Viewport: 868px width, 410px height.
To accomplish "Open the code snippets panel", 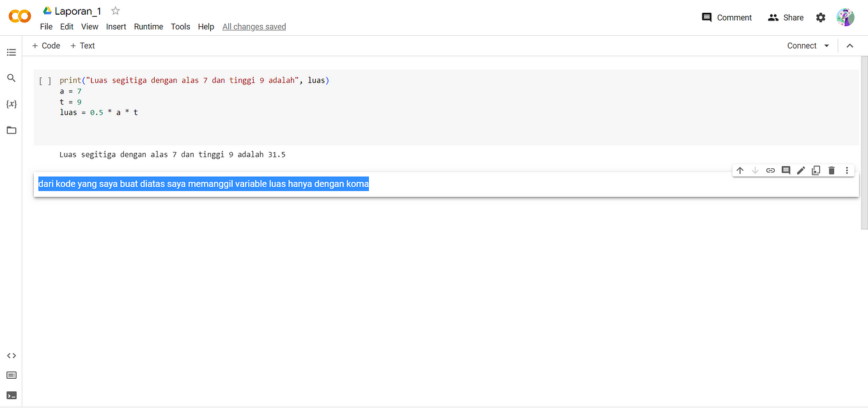I will pos(11,356).
